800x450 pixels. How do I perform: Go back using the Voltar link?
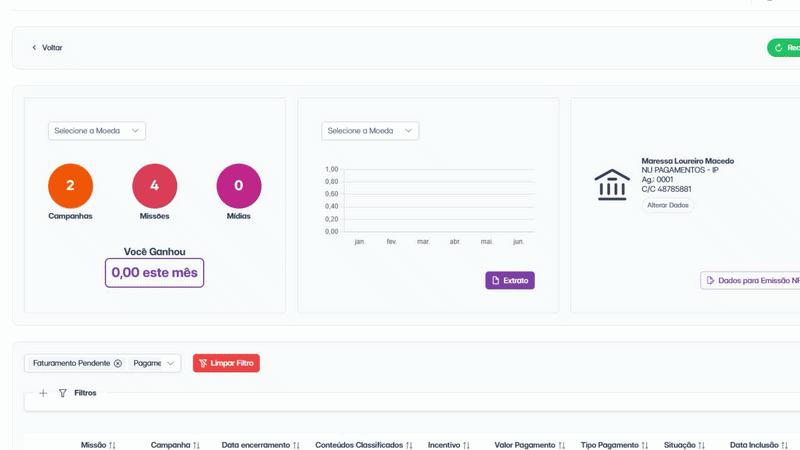coord(47,47)
